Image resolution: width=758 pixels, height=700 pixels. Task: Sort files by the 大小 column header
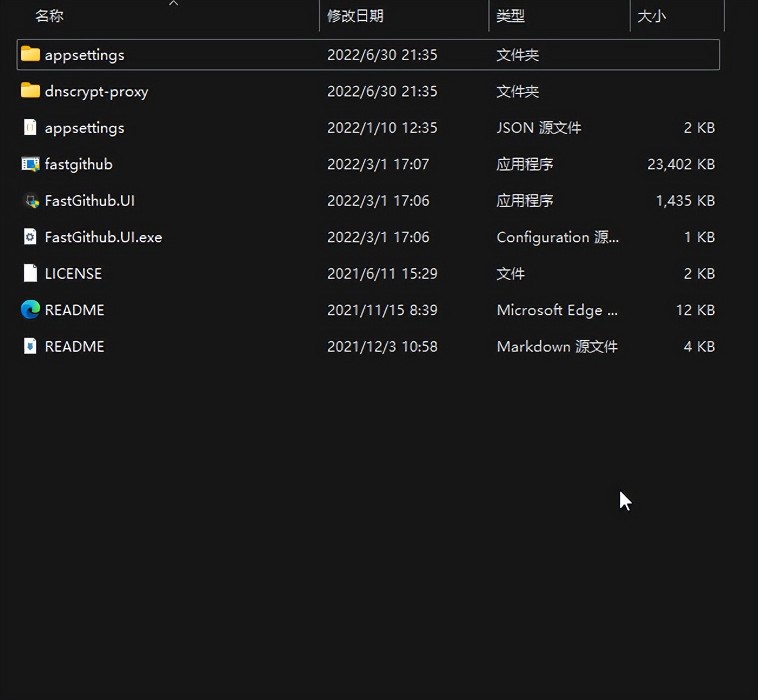point(651,16)
